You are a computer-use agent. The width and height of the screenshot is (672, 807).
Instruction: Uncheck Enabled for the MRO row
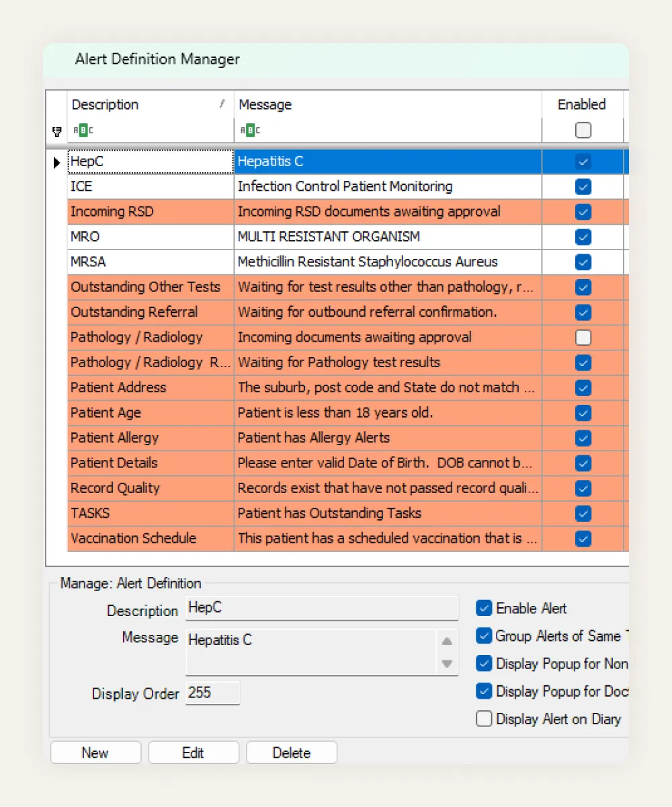583,237
